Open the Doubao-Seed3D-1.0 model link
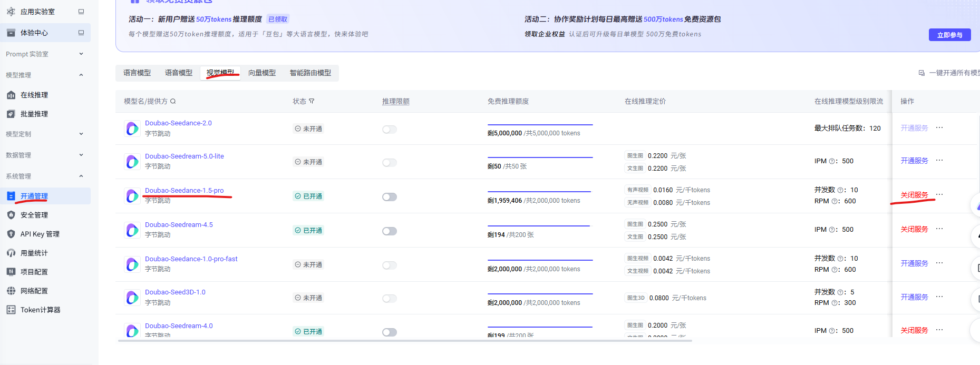 click(x=175, y=292)
